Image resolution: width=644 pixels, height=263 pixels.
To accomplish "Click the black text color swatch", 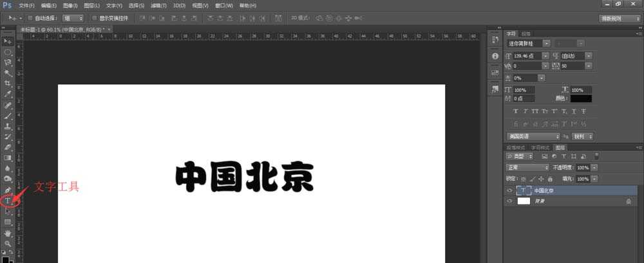I will [x=580, y=98].
